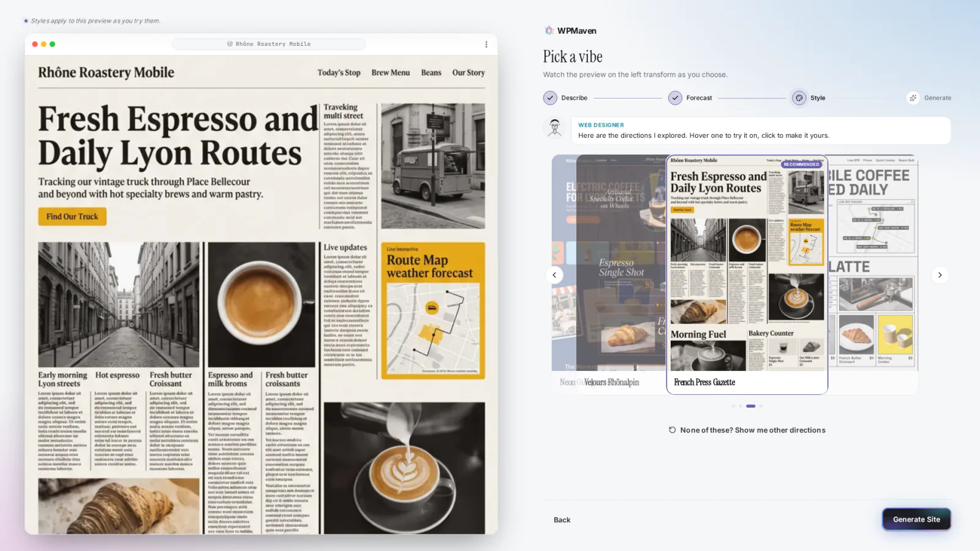Click the site icon in preview address bar

230,44
